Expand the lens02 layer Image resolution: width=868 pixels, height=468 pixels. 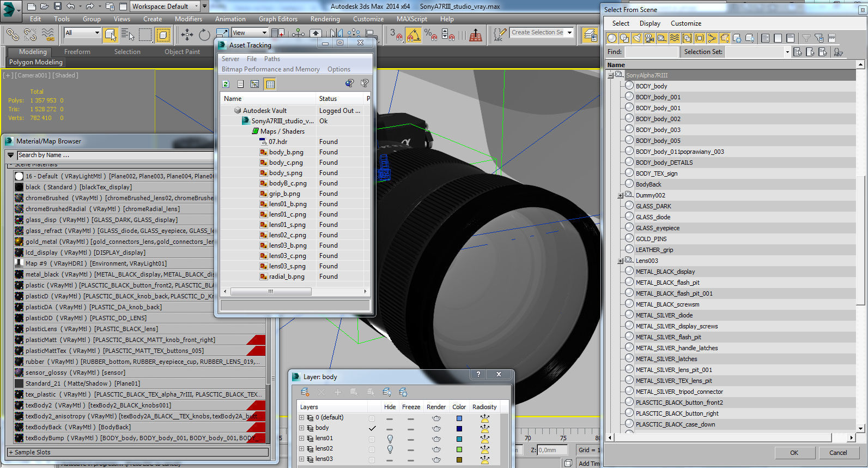coord(301,449)
